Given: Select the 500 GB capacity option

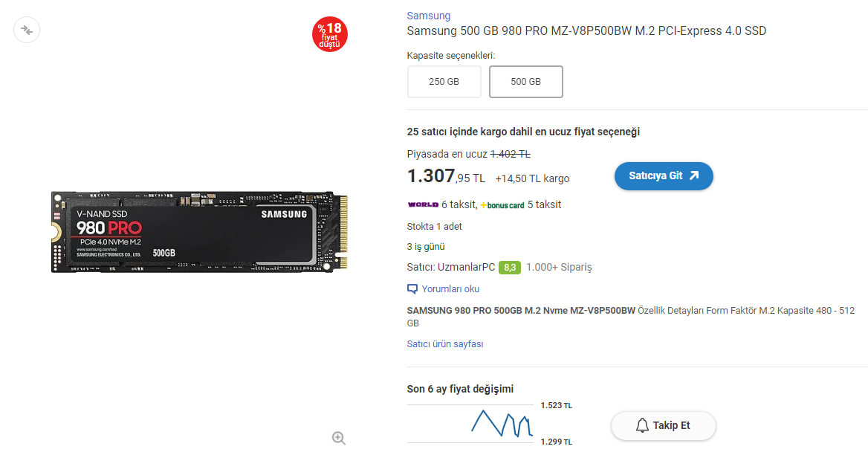Looking at the screenshot, I should pos(526,81).
